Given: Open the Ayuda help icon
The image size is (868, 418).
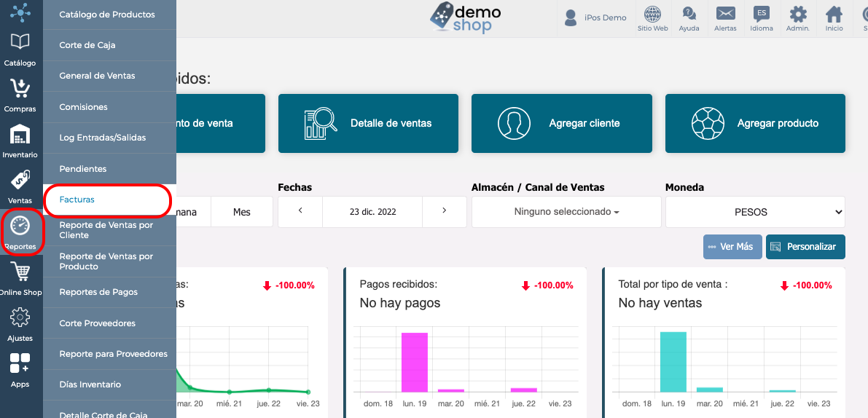Looking at the screenshot, I should (689, 14).
